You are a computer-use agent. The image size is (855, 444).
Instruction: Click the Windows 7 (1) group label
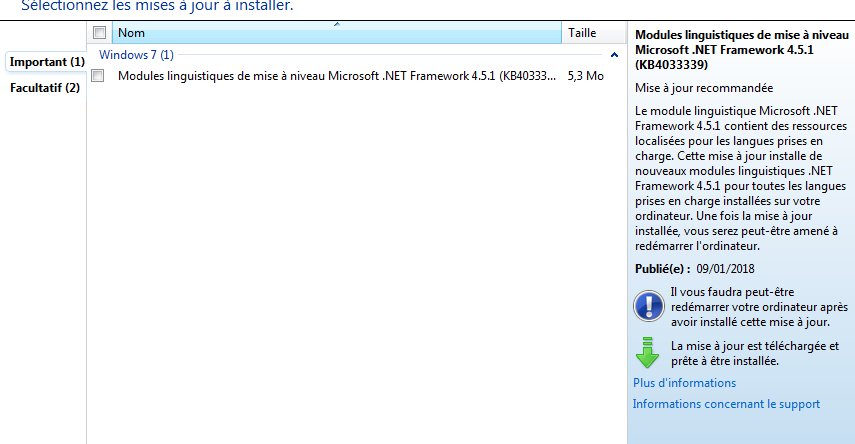coord(136,55)
